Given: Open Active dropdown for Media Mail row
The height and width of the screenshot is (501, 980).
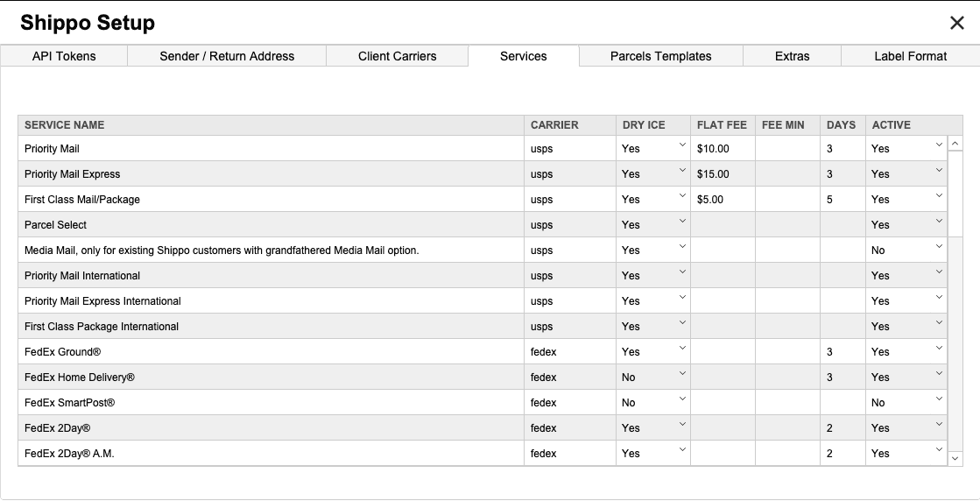Looking at the screenshot, I should tap(906, 250).
